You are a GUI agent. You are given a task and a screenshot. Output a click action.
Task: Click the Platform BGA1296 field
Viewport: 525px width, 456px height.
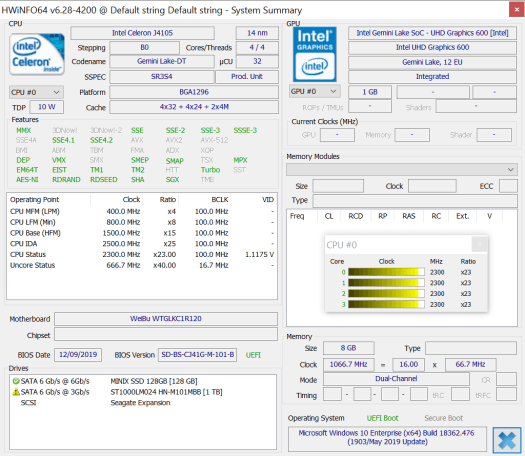194,92
